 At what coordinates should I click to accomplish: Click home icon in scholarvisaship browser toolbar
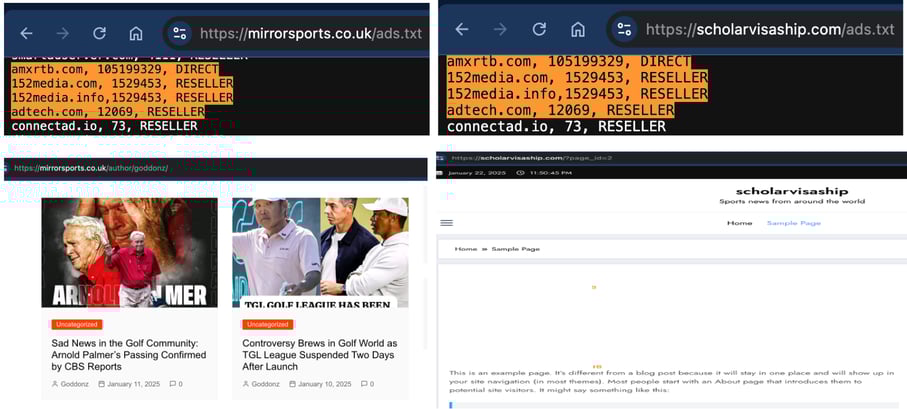(x=577, y=29)
